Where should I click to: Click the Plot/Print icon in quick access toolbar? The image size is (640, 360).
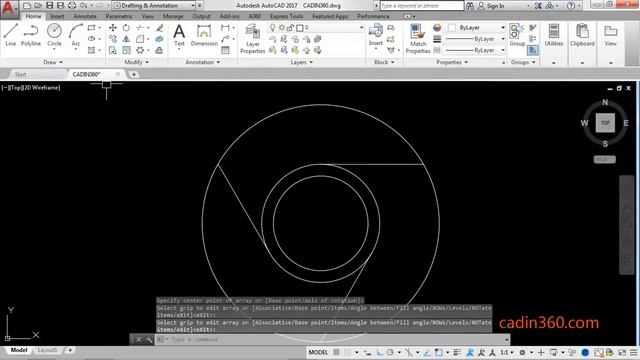(72, 5)
